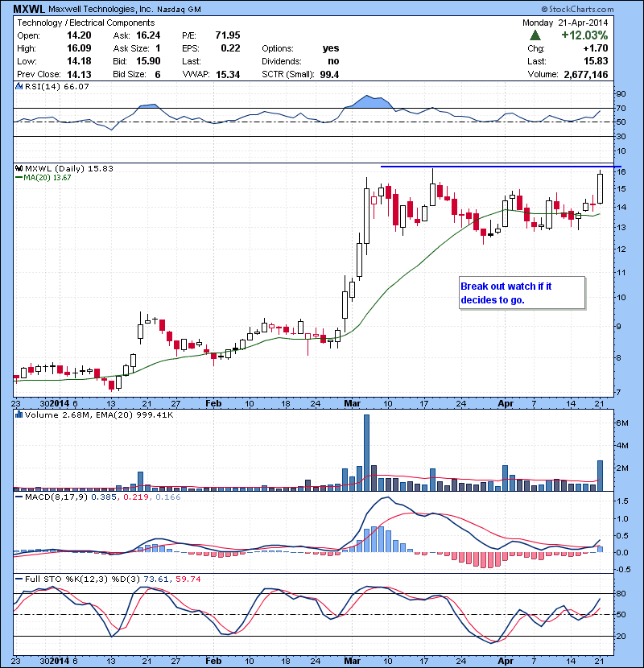This screenshot has height=668, width=644.
Task: Click the Chg +1.70 value
Action: (596, 48)
